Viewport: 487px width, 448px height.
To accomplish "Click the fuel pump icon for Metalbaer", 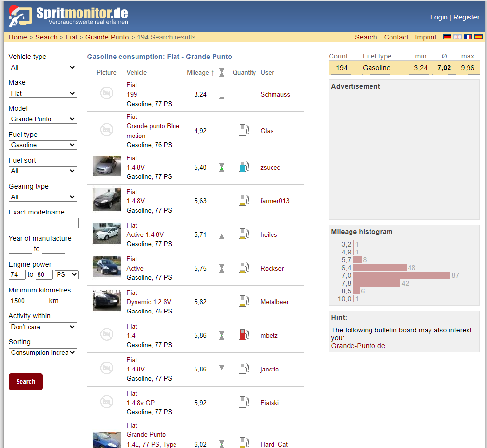I will [244, 301].
